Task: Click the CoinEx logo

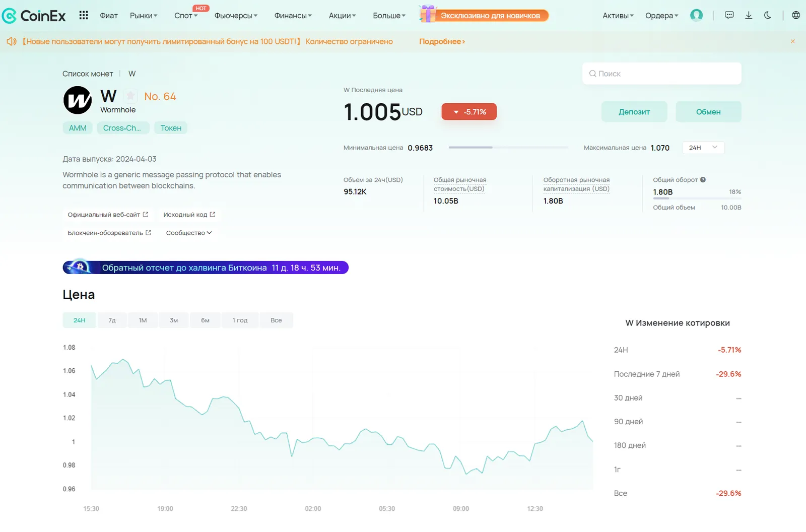Action: tap(34, 16)
